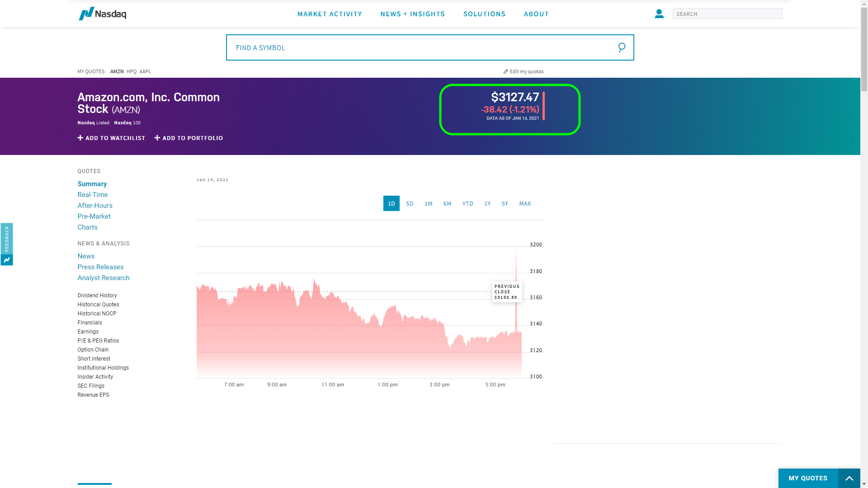This screenshot has height=488, width=868.
Task: Open Financials link
Action: 90,323
